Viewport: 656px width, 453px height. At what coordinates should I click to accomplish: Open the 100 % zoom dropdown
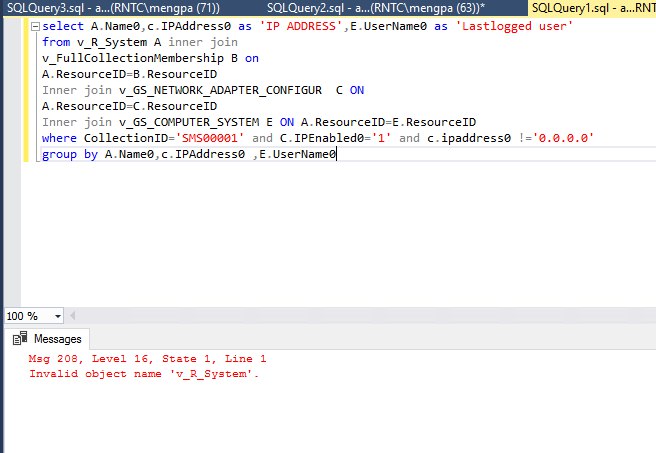click(x=58, y=316)
